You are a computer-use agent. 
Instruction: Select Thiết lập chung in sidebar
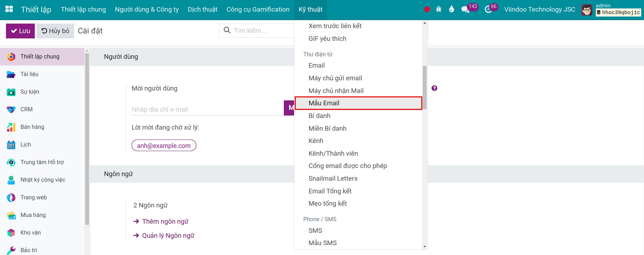(42, 57)
